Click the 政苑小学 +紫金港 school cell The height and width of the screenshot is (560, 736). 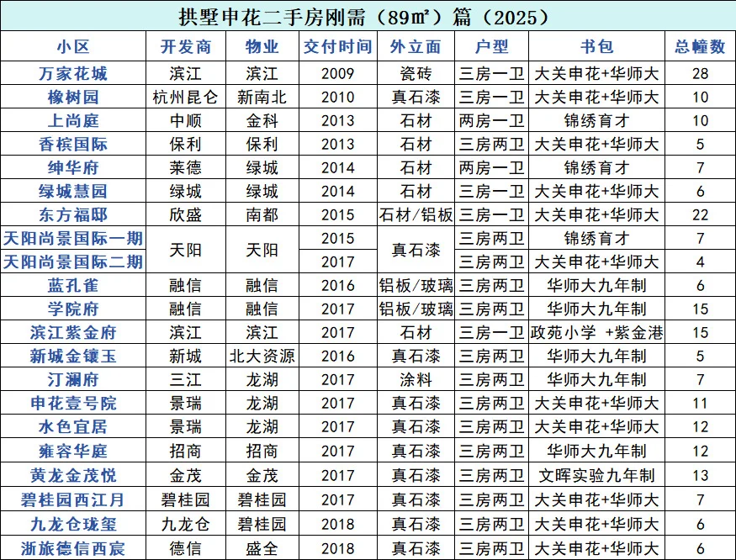point(596,332)
